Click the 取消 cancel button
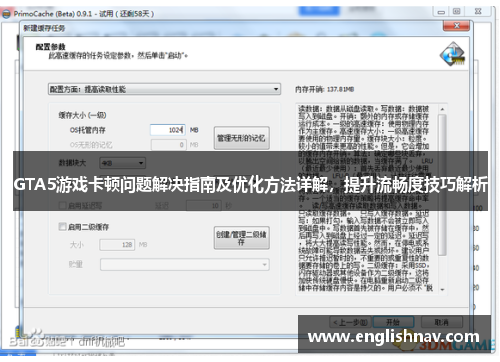500x362 pixels. (442, 322)
